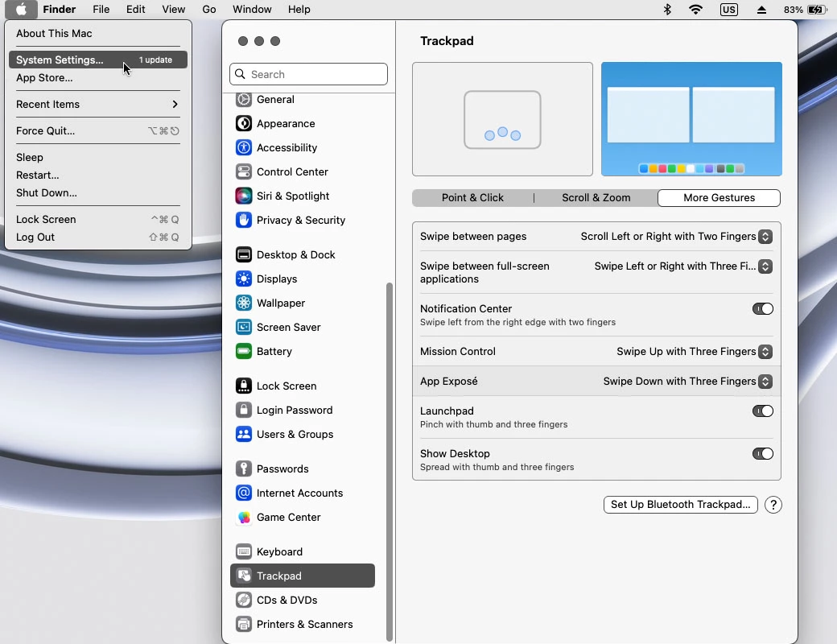Click Printers & Scanners icon

click(x=243, y=624)
